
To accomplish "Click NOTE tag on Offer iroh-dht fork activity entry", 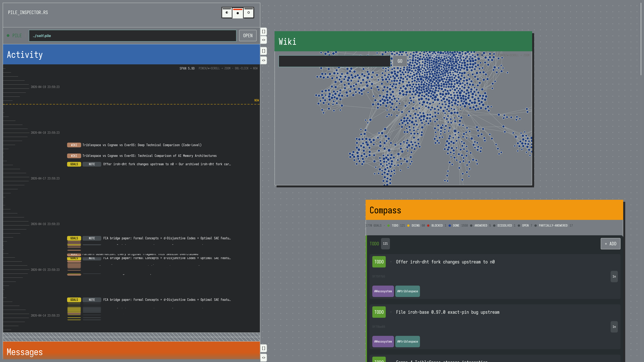I will pos(92,164).
